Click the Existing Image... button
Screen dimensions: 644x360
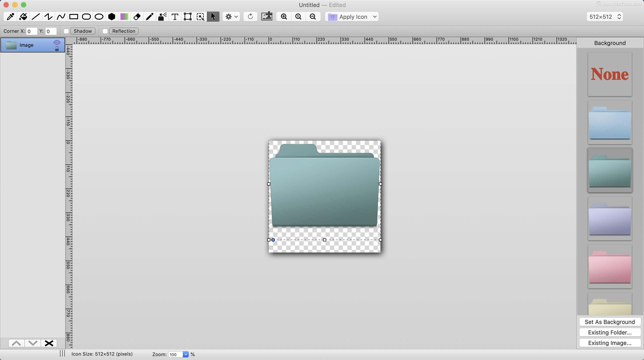coord(610,343)
